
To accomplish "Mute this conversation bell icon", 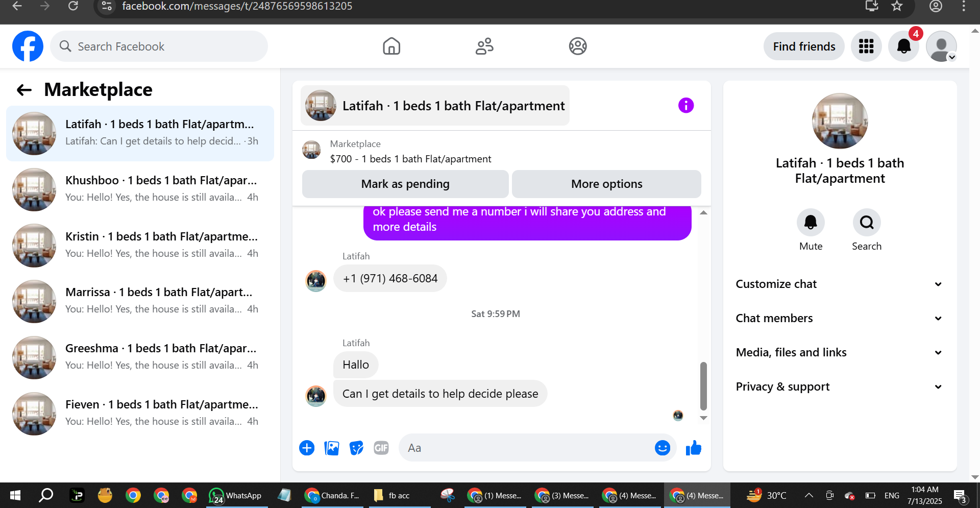I will point(811,223).
